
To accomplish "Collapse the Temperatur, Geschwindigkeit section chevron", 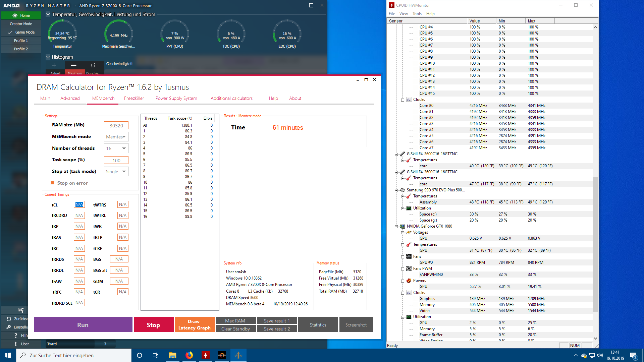I will coord(48,14).
